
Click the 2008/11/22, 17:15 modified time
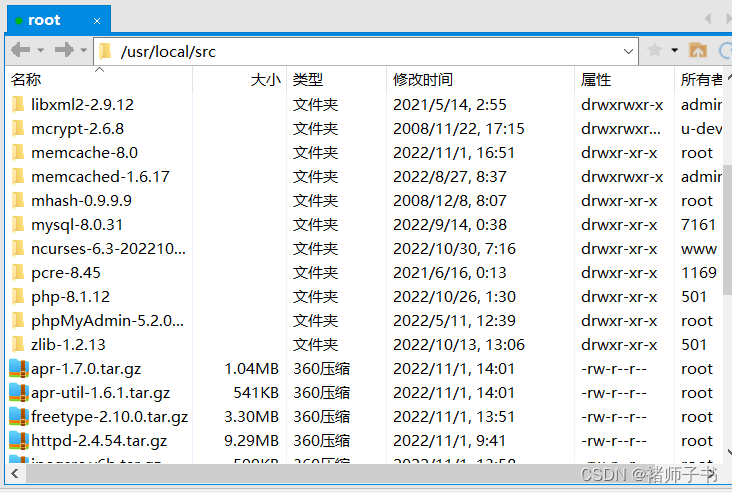tap(459, 129)
